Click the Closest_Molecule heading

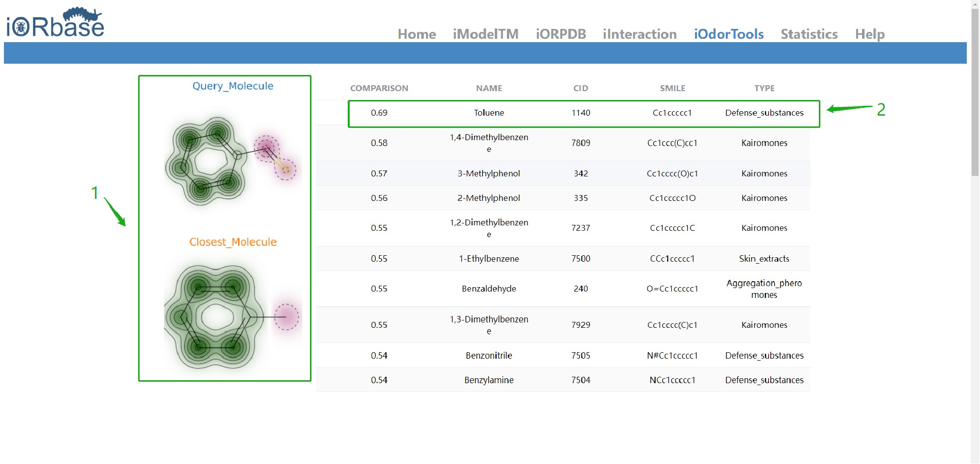tap(233, 242)
